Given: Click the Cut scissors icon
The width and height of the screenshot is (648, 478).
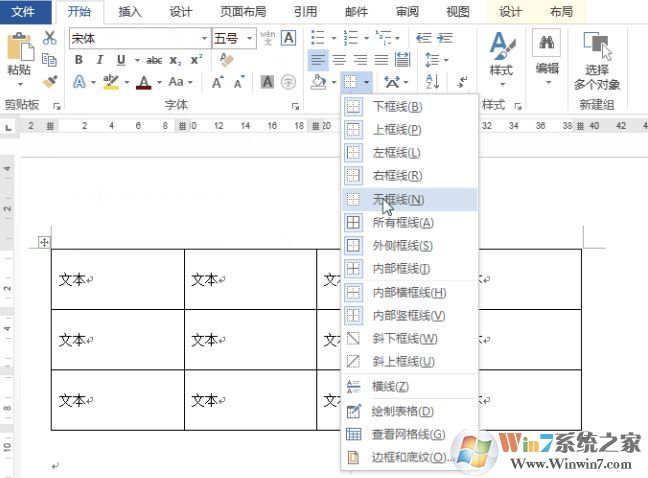Looking at the screenshot, I should (x=50, y=38).
